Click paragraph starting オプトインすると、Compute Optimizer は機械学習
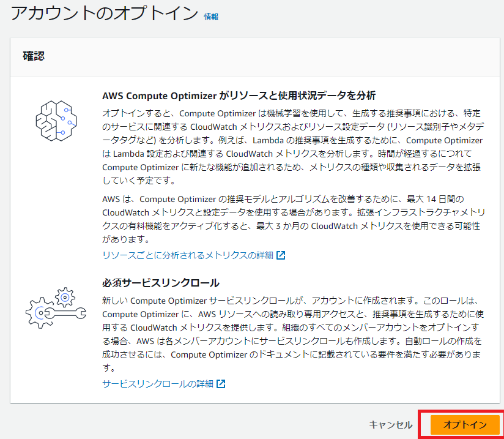The image size is (504, 439). coord(293,147)
